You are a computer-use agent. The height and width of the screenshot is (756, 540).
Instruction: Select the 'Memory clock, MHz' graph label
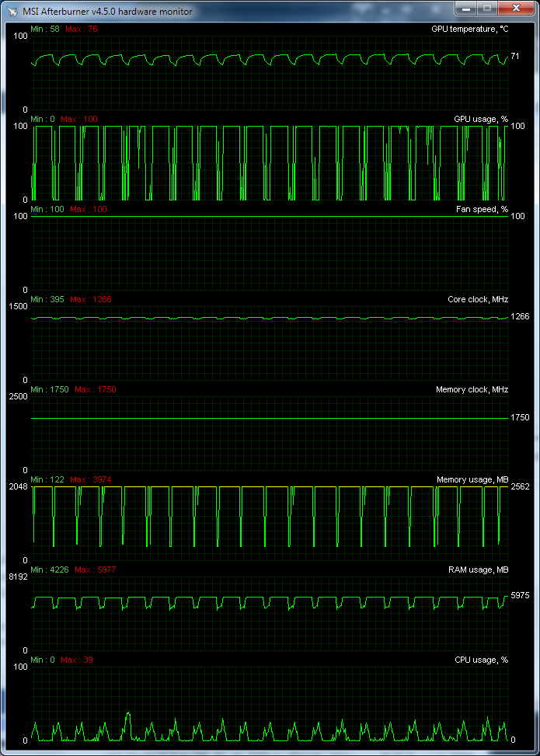coord(472,389)
